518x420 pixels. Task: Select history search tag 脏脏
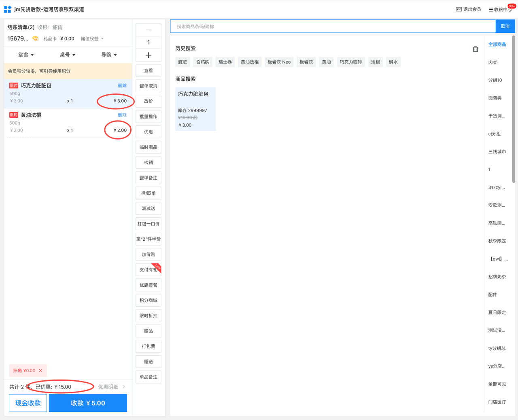(183, 62)
